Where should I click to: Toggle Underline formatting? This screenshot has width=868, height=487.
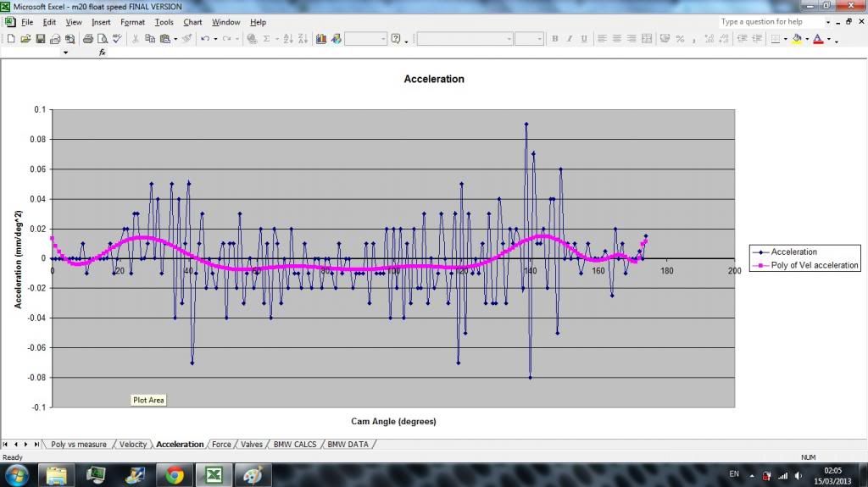click(x=583, y=39)
